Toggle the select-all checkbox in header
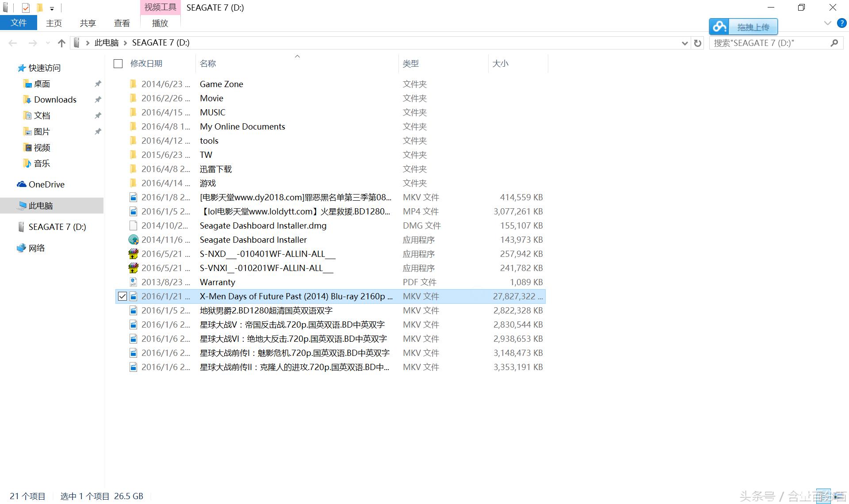The height and width of the screenshot is (504, 849). 118,64
